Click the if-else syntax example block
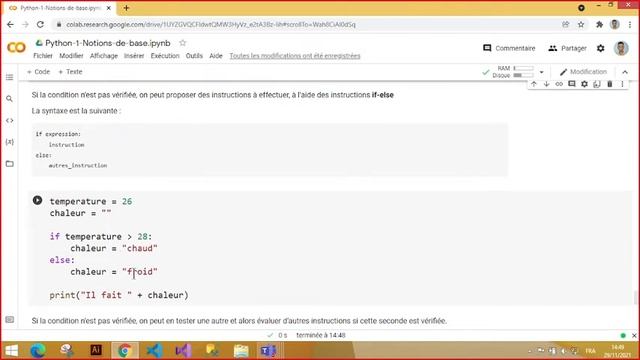This screenshot has width=640, height=360. pos(270,150)
